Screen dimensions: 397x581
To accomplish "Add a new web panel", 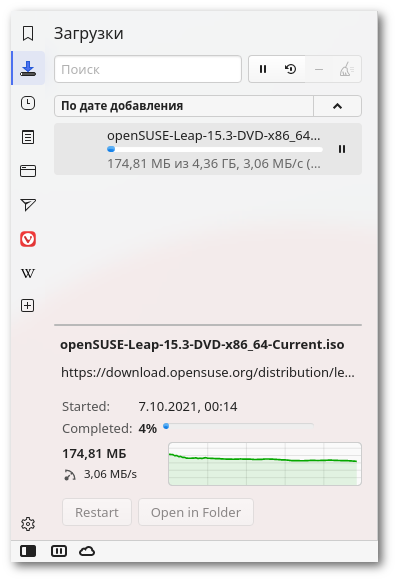I will pos(28,306).
